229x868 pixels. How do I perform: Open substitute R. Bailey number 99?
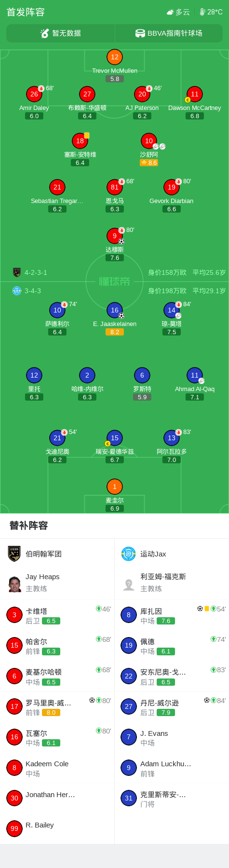pos(57,828)
